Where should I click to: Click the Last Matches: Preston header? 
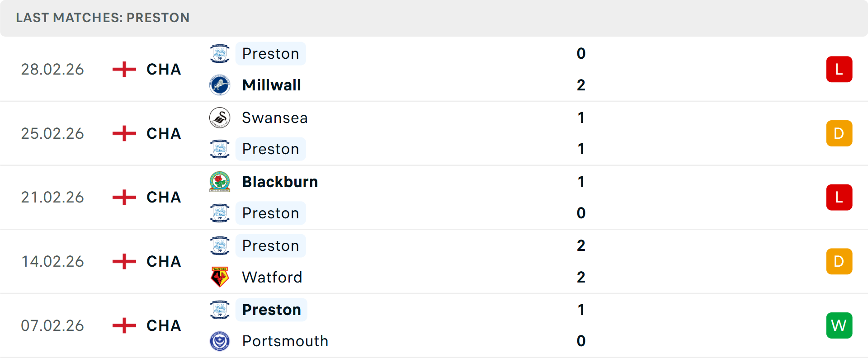point(103,18)
